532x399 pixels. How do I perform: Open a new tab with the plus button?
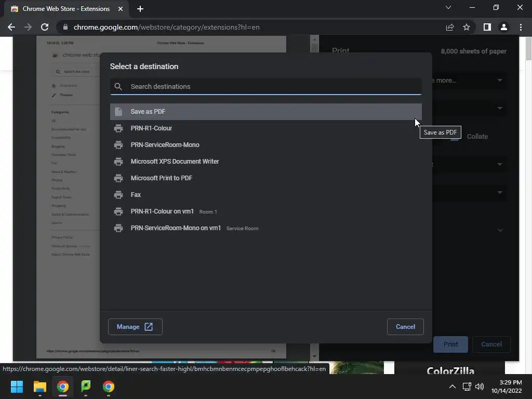[140, 9]
